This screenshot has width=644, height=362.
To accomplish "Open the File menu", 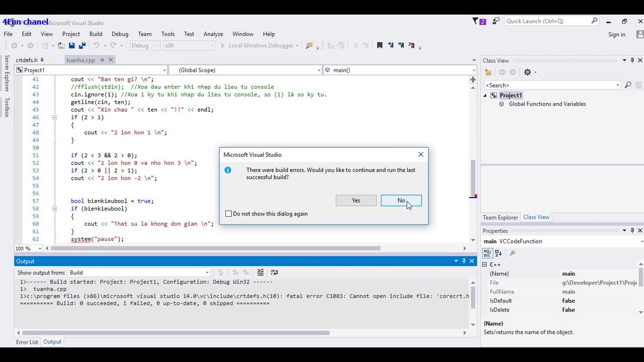I will [8, 34].
